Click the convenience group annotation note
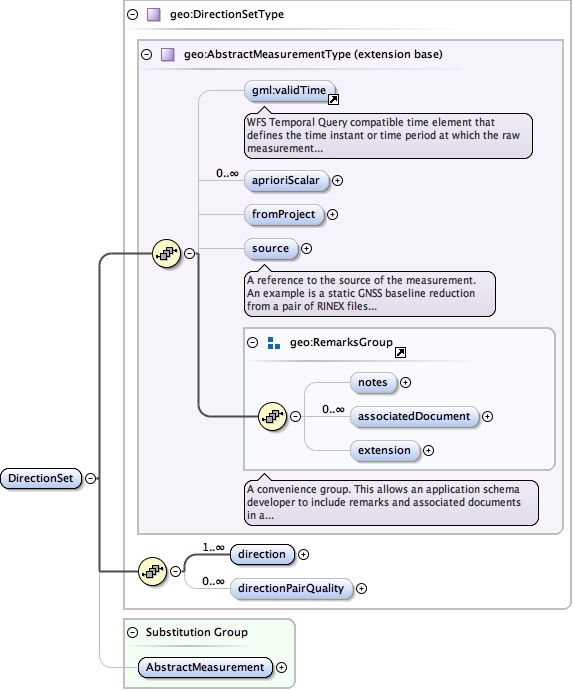This screenshot has width=573, height=690. (x=391, y=503)
